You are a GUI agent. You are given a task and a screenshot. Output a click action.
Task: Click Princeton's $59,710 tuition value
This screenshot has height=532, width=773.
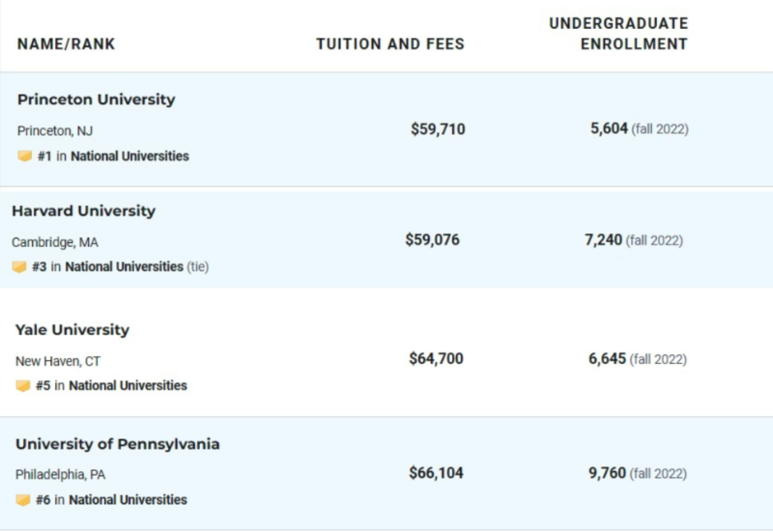tap(438, 129)
